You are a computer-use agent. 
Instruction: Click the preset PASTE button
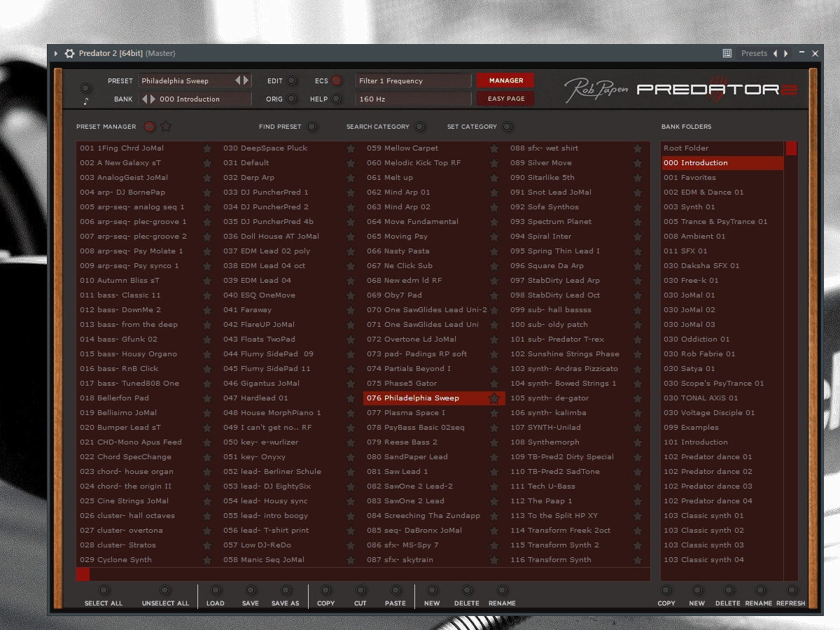[x=395, y=591]
